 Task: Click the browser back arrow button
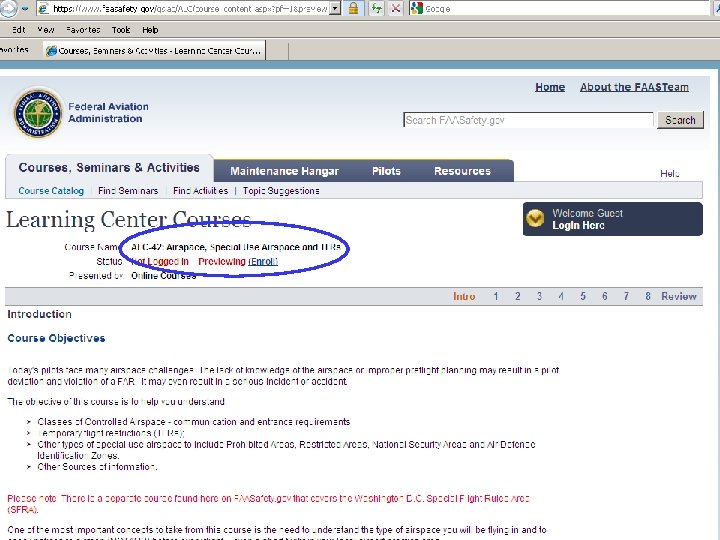(6, 8)
